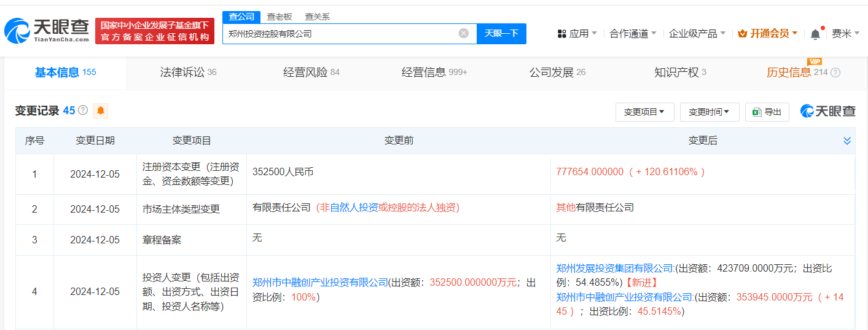Click the 开通会员 membership crown button
Image resolution: width=868 pixels, height=330 pixels.
pyautogui.click(x=768, y=34)
